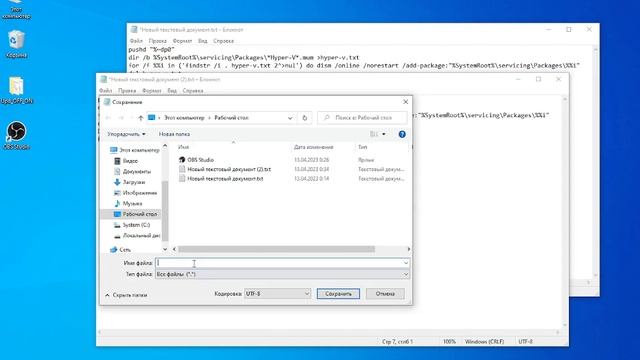Screen dimensions: 640x360
Task: Open Справка menu in document (2) Notepad
Action: (x=193, y=91)
